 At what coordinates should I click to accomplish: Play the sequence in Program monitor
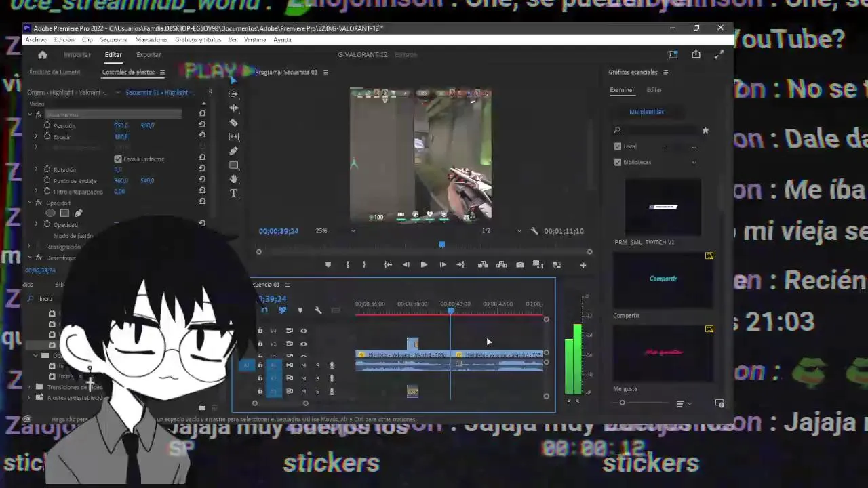pyautogui.click(x=424, y=265)
